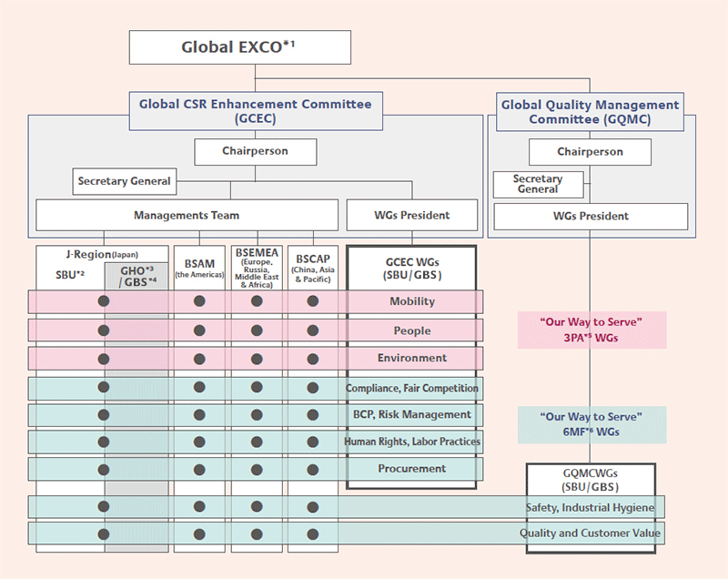Select Global Quality Management Committee (GQMC) title
728x579 pixels.
tap(590, 112)
